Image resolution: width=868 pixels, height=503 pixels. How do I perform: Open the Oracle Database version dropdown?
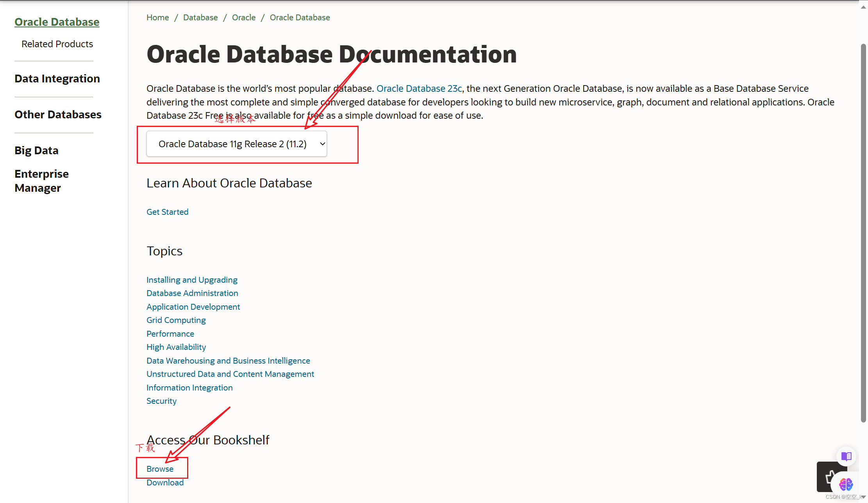point(236,144)
